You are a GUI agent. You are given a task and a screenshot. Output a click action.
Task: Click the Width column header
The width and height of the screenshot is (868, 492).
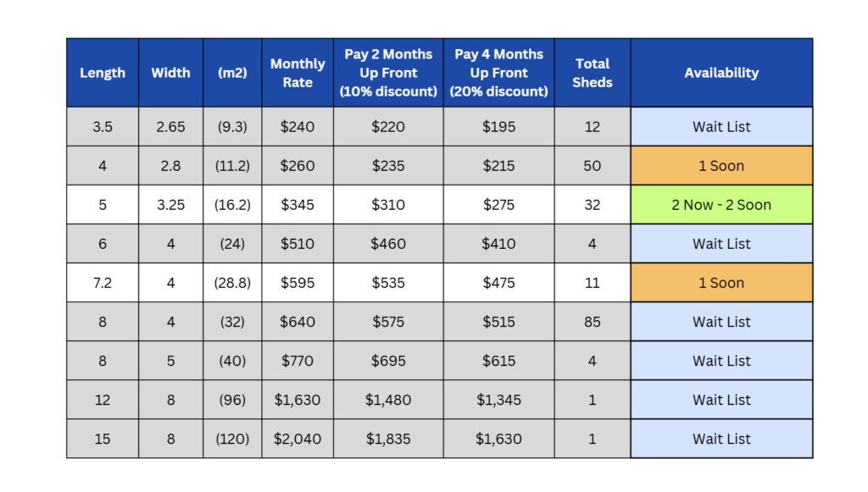(x=170, y=73)
